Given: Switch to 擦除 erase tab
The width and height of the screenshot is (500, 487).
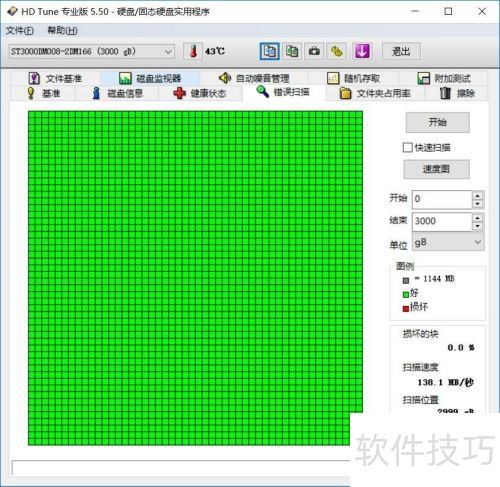Looking at the screenshot, I should pyautogui.click(x=457, y=93).
